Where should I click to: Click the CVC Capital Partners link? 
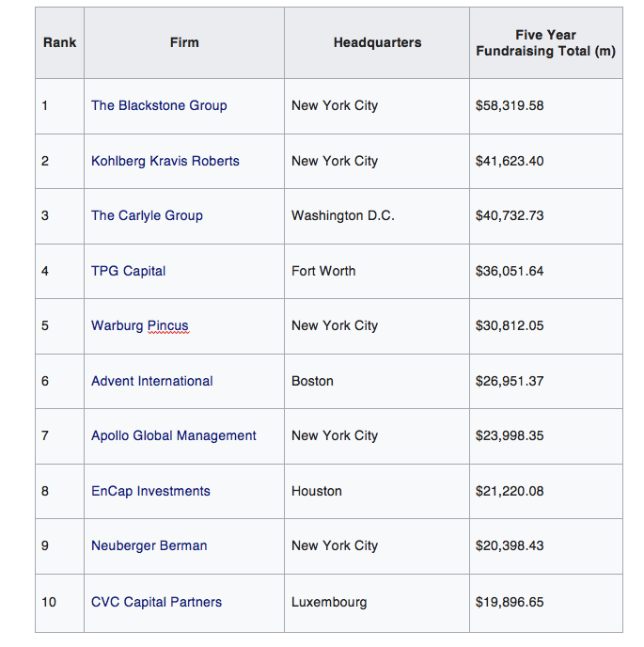point(156,602)
